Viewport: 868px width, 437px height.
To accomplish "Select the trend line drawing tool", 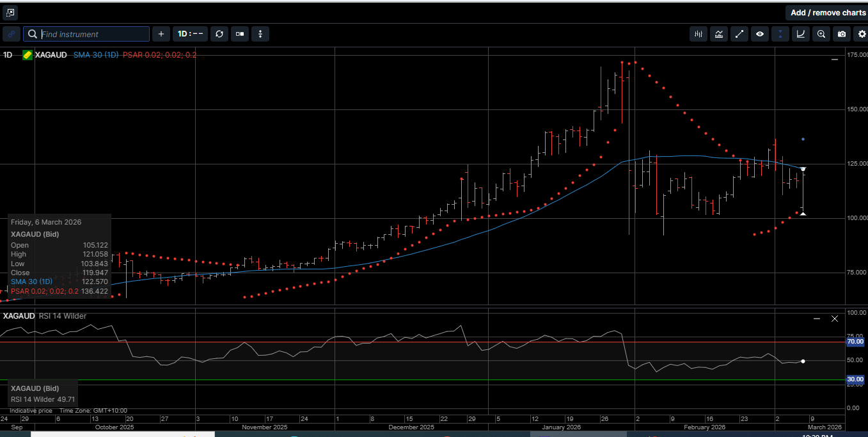I will pyautogui.click(x=739, y=34).
